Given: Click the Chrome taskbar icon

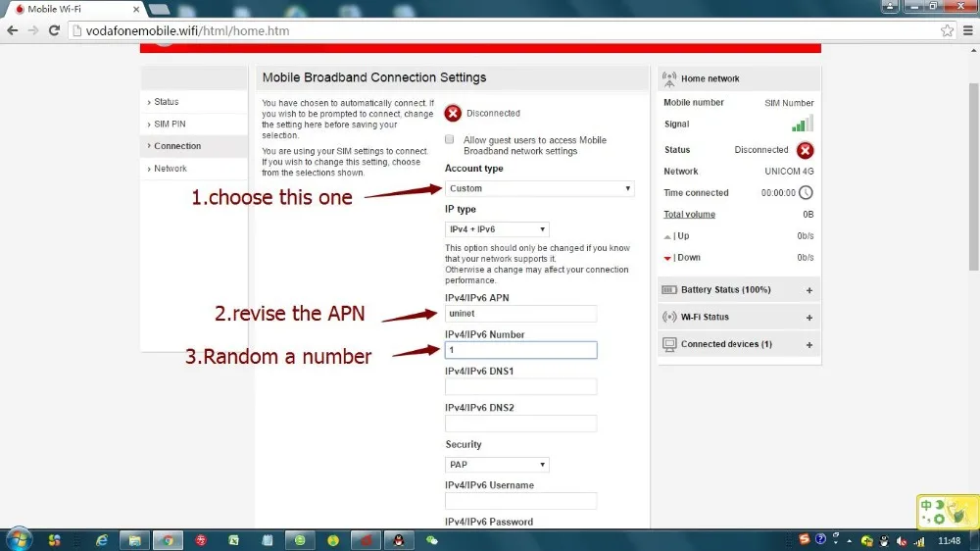Looking at the screenshot, I should 168,540.
